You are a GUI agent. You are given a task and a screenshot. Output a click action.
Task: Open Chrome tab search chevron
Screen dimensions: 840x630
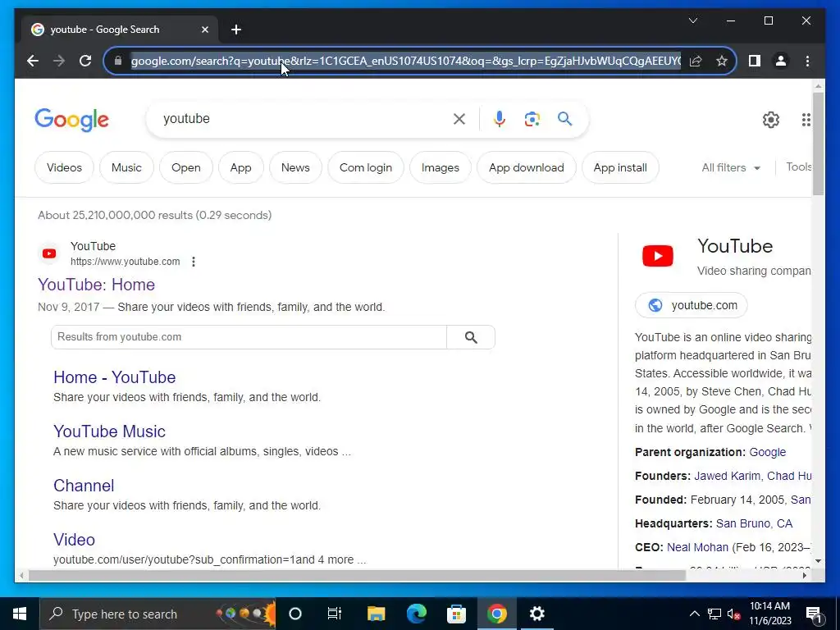coord(693,21)
